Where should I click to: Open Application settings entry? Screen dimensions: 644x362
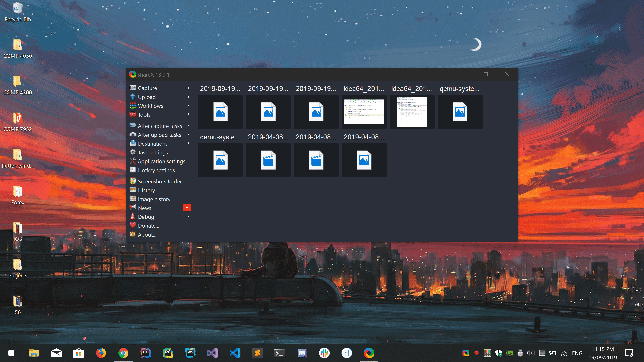point(163,161)
